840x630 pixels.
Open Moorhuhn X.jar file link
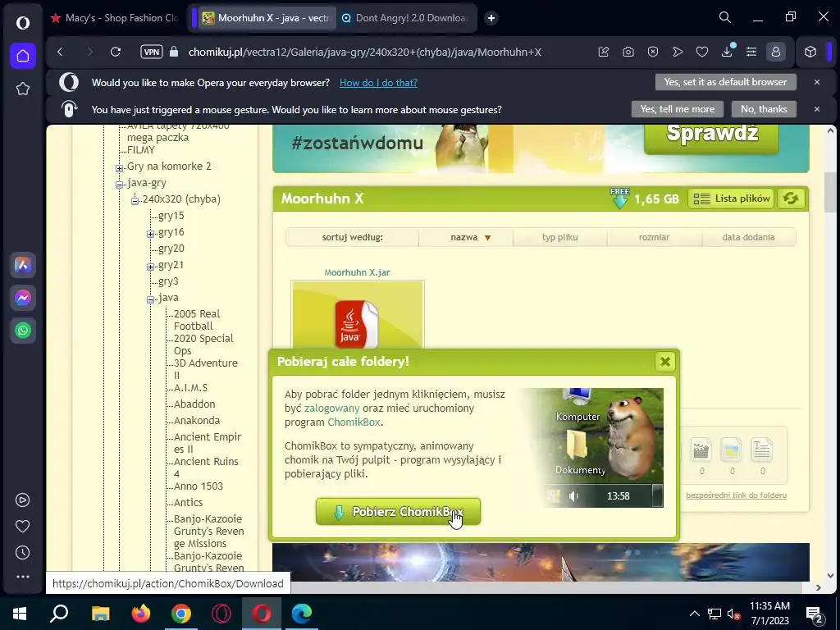358,272
